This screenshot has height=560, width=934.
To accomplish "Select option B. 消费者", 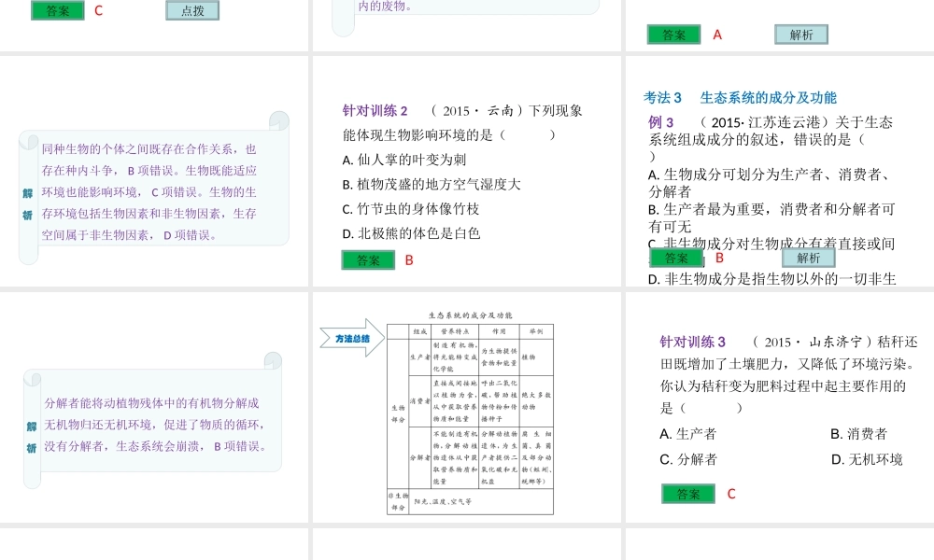I will [x=859, y=434].
